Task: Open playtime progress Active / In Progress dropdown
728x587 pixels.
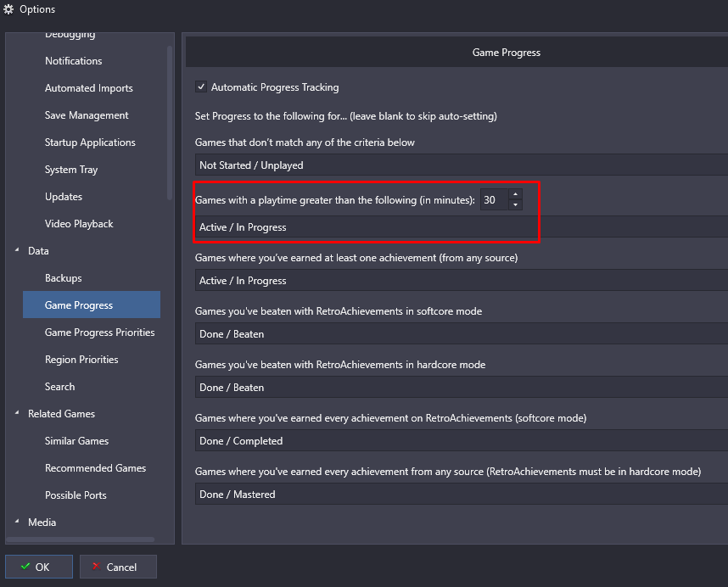Action: coord(365,227)
